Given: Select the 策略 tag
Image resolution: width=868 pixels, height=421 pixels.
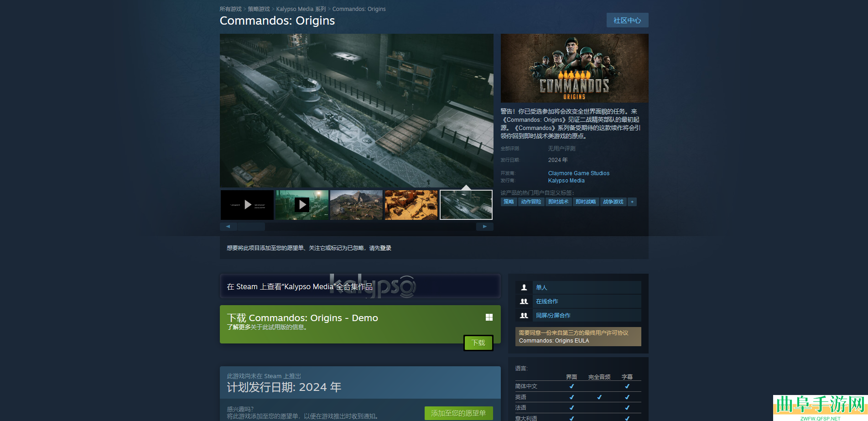Looking at the screenshot, I should click(509, 202).
